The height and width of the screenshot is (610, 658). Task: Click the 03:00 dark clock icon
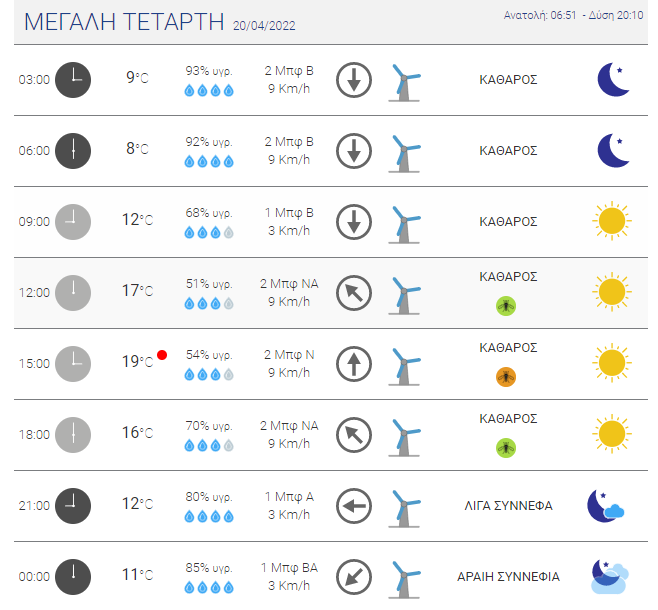coord(73,80)
